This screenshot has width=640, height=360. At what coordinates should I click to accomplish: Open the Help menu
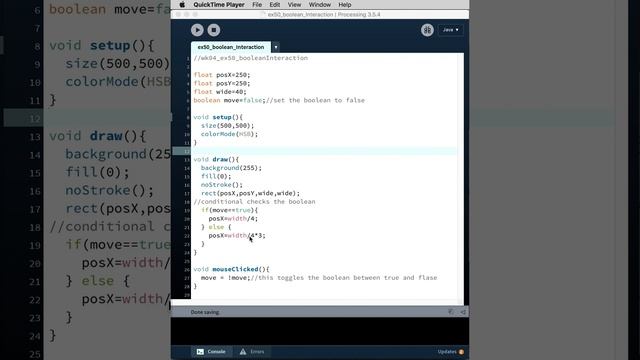point(345,4)
